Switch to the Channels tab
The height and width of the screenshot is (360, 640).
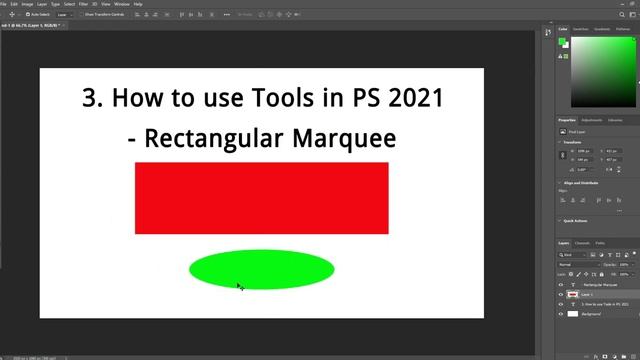(582, 243)
